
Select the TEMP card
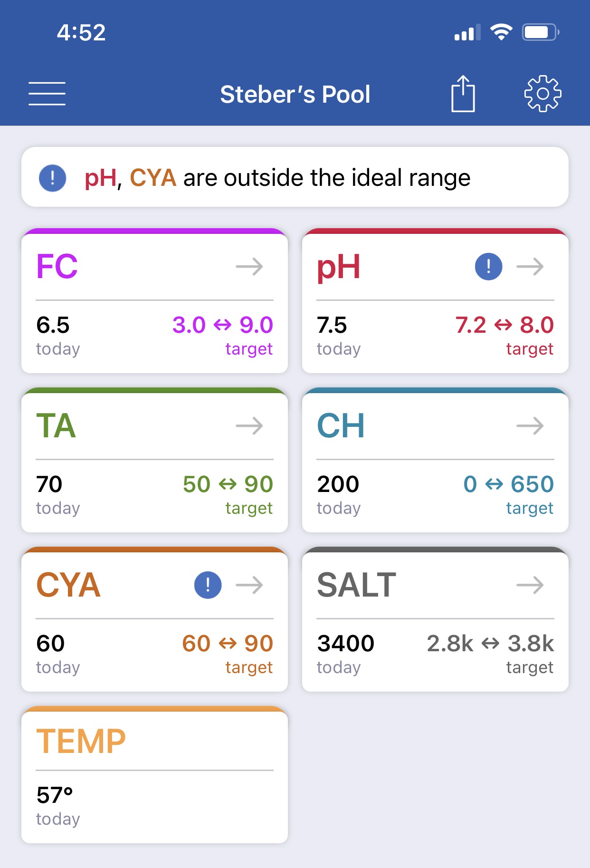pyautogui.click(x=154, y=775)
